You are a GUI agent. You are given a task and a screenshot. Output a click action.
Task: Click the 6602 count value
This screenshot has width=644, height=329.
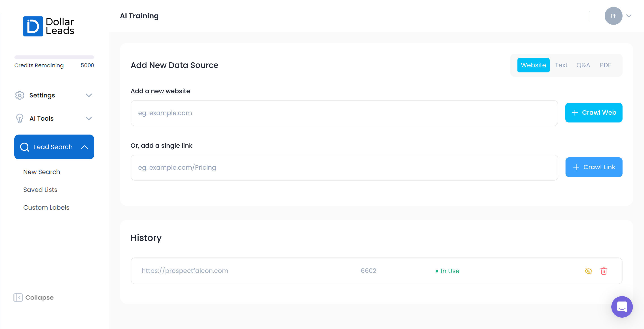[x=368, y=271]
